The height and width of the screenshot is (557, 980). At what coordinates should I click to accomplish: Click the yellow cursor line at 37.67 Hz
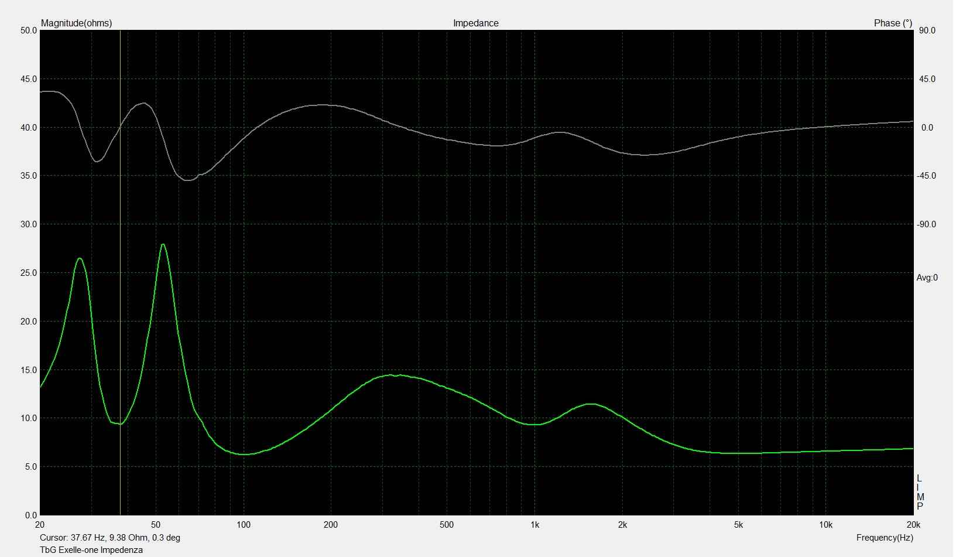(120, 272)
